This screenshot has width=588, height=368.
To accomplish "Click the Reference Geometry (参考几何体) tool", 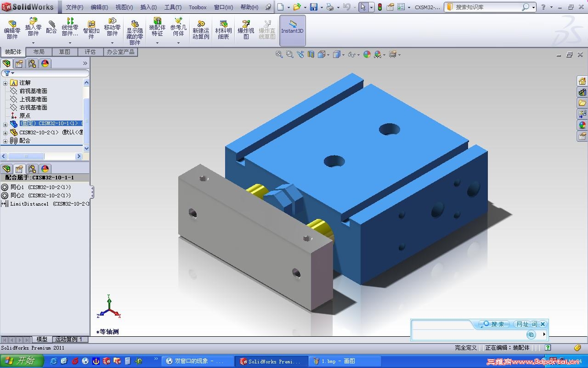I will click(x=178, y=28).
